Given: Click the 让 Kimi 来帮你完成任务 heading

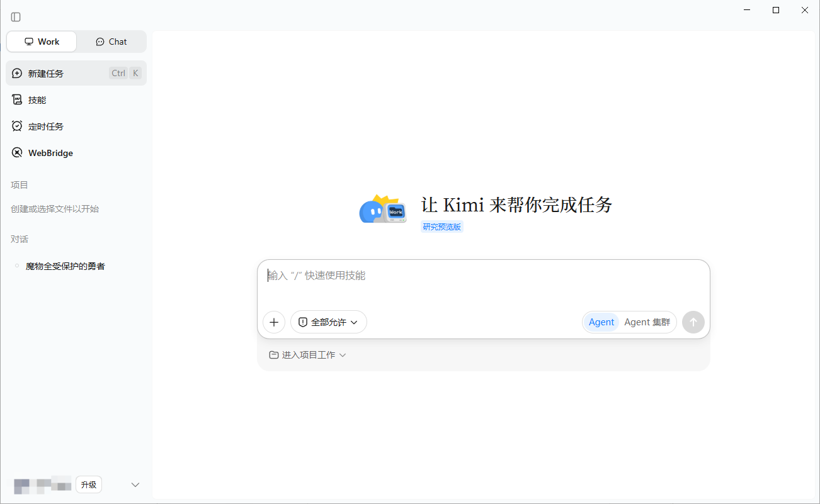Looking at the screenshot, I should click(x=516, y=204).
